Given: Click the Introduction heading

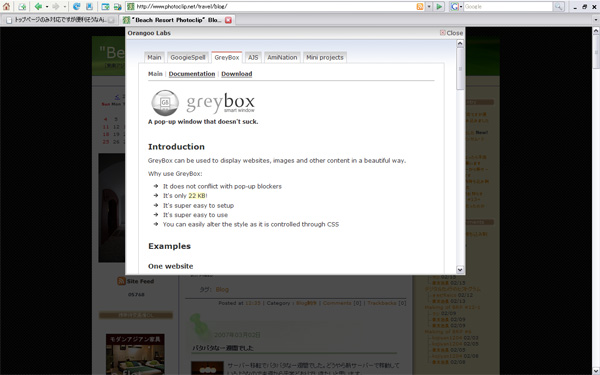Looking at the screenshot, I should click(176, 147).
